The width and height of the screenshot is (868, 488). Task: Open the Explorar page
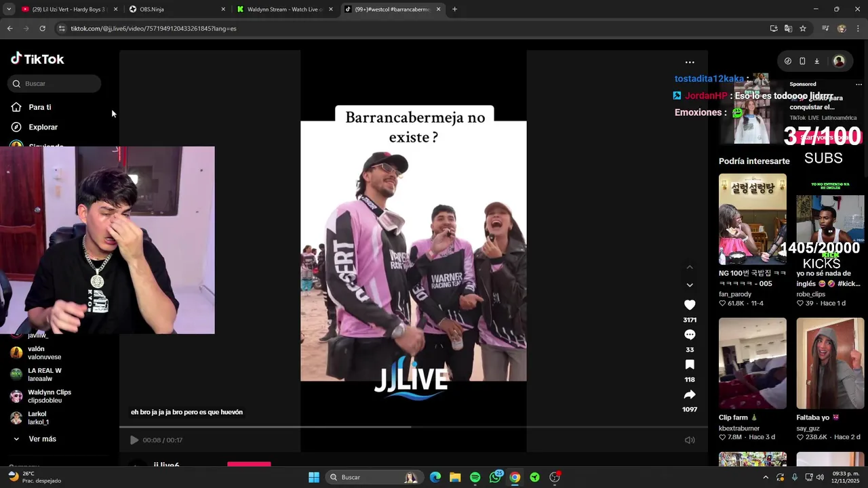tap(43, 127)
